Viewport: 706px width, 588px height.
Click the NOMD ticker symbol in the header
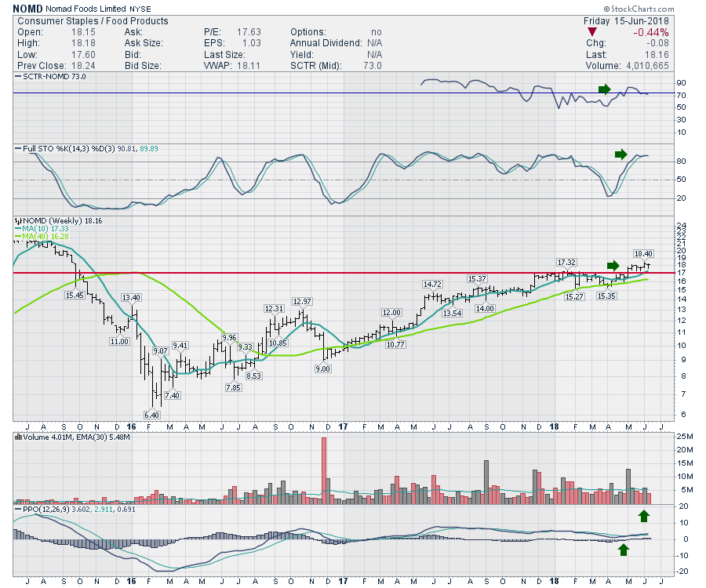[28, 9]
